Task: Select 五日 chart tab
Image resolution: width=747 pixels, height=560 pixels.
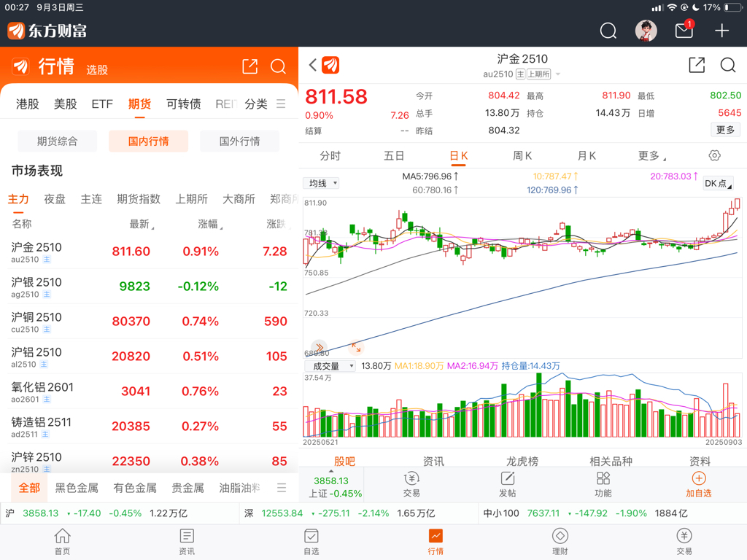Action: point(394,156)
